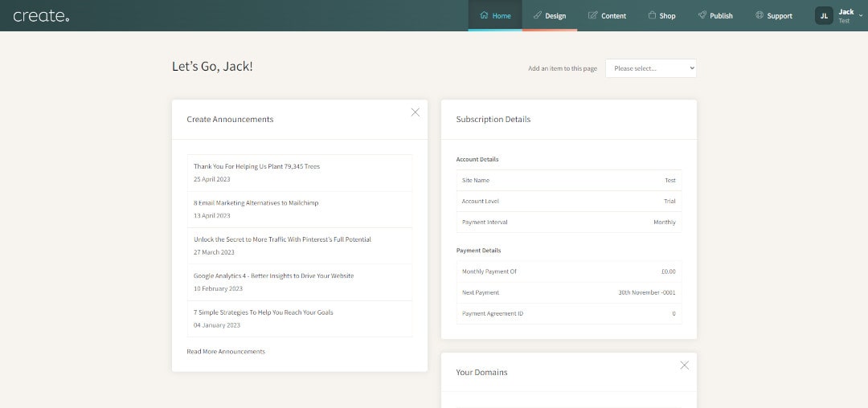Switch to the Content tab
868x408 pixels.
[607, 15]
